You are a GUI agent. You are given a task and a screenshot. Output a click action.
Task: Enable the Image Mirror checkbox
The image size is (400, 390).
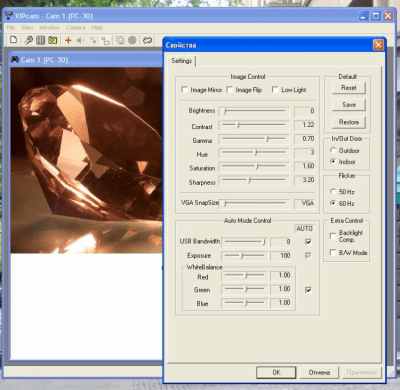click(x=184, y=89)
